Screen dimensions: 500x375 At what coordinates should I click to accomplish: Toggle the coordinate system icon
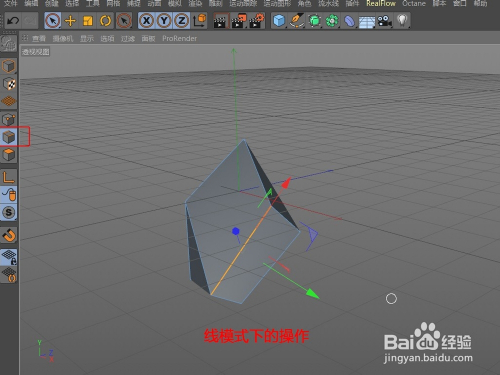click(x=199, y=20)
